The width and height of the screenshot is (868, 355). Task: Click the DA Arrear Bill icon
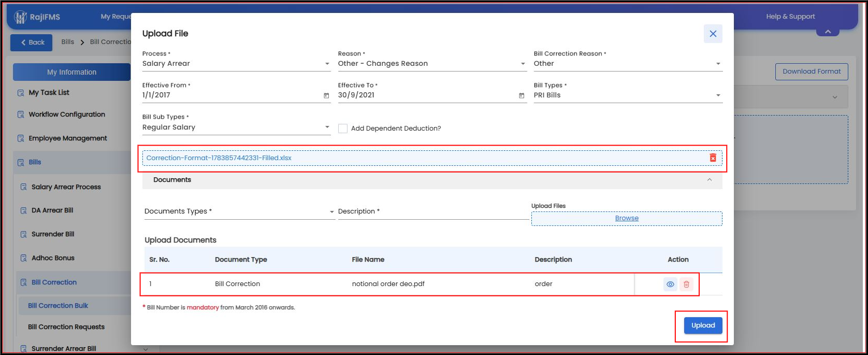23,210
